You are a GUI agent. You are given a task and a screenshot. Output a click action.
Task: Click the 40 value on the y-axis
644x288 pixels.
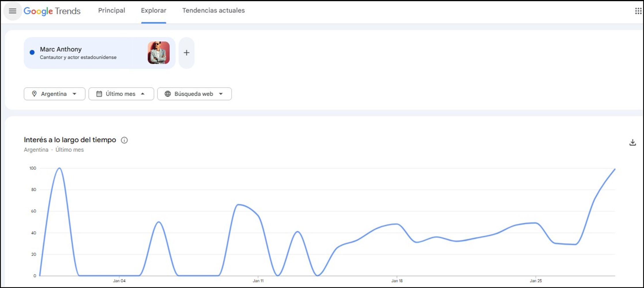point(34,233)
